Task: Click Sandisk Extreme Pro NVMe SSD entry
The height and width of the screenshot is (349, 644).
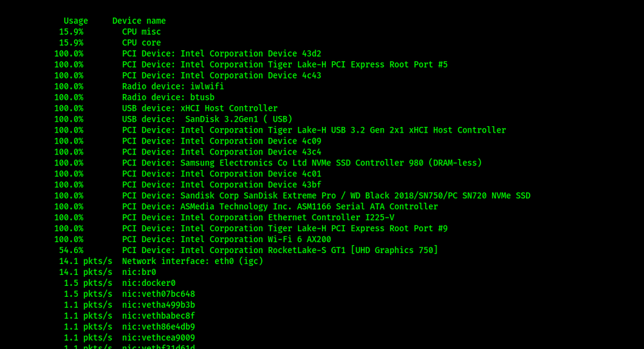Action: (x=292, y=196)
